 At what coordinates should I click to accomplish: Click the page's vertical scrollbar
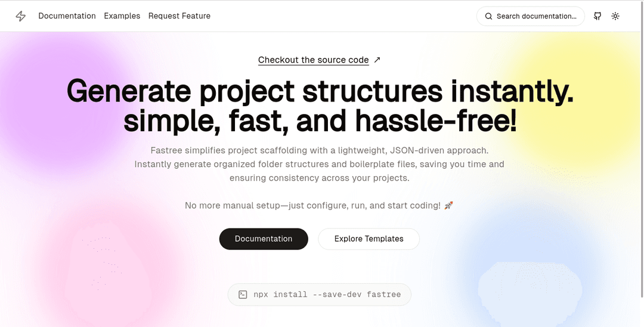tap(642, 148)
